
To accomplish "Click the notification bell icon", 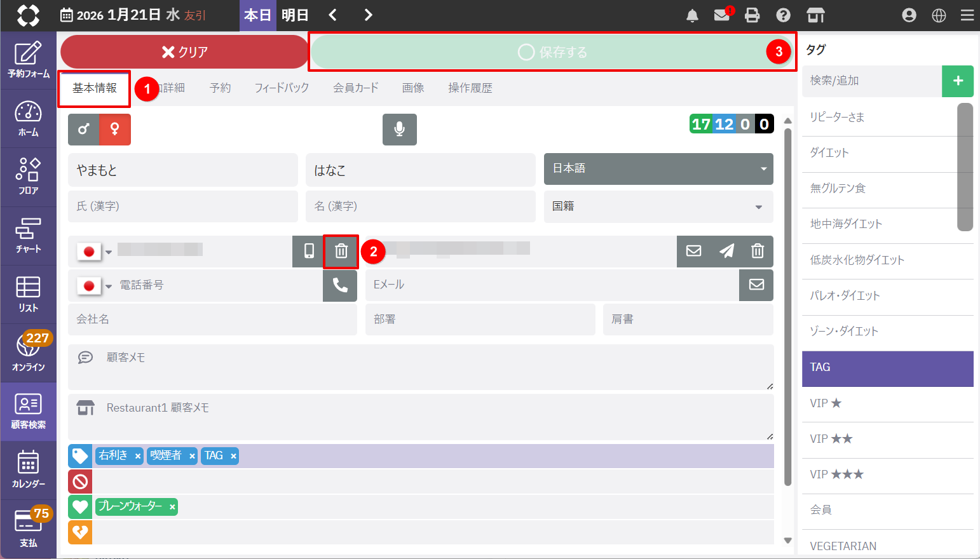I will [692, 15].
